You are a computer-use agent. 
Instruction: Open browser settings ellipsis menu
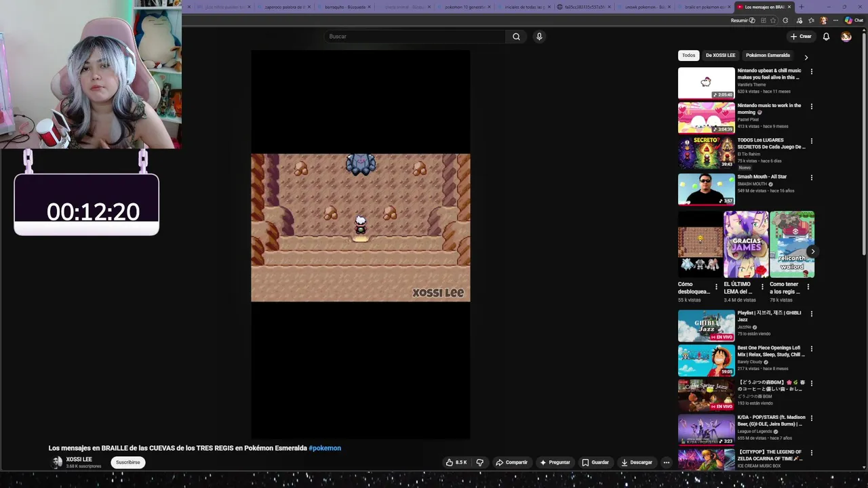(x=835, y=20)
